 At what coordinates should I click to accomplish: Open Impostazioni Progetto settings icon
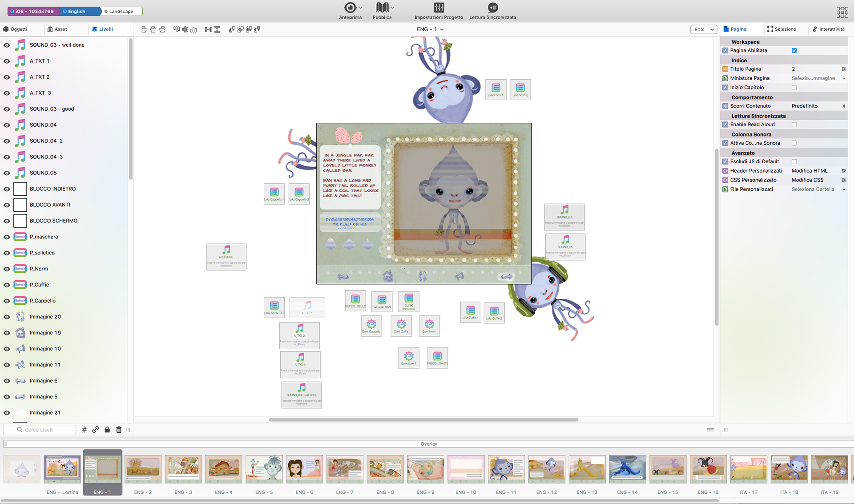439,8
